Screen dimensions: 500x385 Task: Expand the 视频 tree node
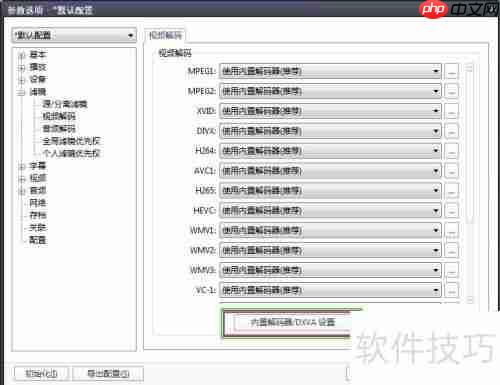(x=22, y=178)
